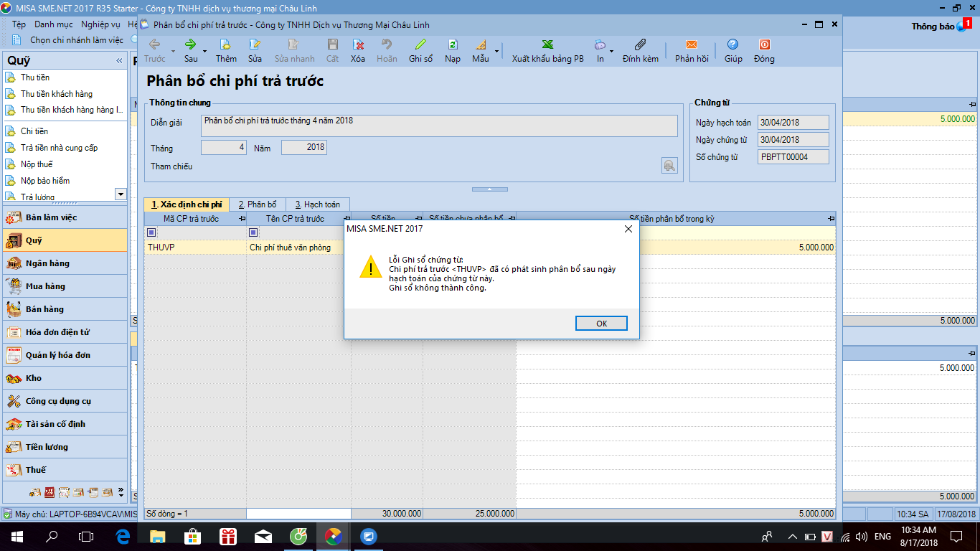Open dropdown arrow next to Mẫu
The image size is (980, 551).
(x=496, y=51)
